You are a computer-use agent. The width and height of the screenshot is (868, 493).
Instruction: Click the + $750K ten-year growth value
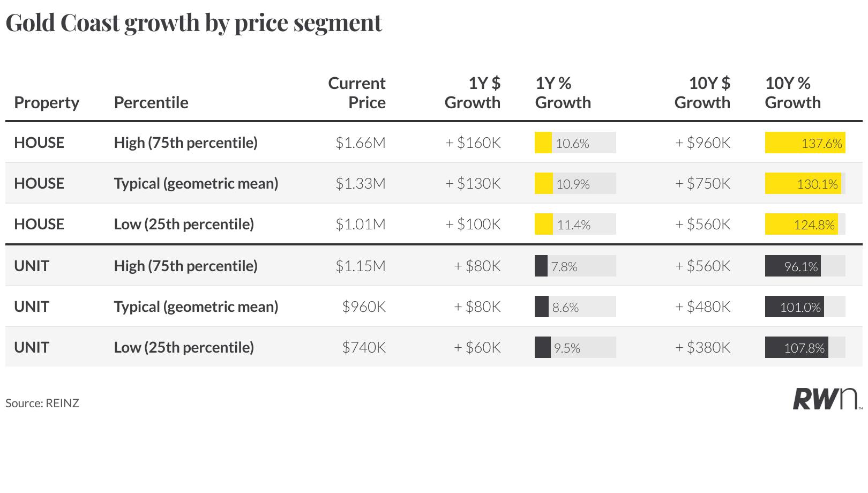coord(702,184)
